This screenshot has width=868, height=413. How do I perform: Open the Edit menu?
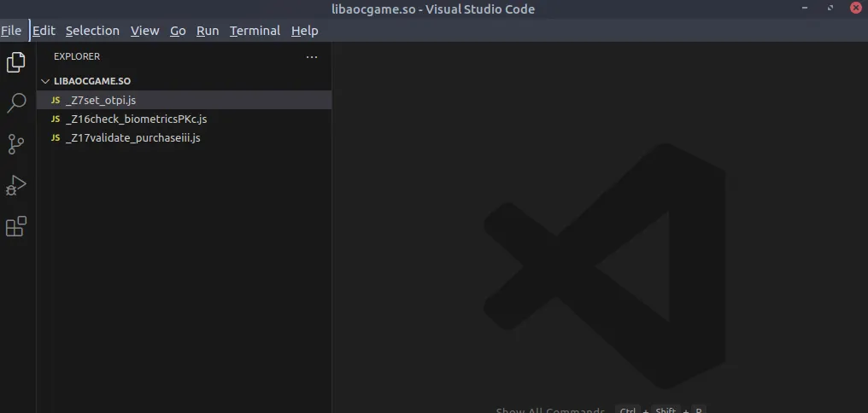click(x=44, y=31)
